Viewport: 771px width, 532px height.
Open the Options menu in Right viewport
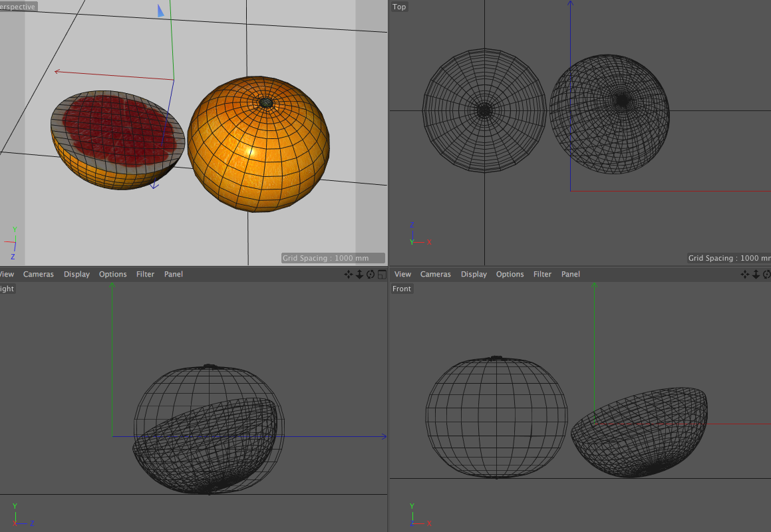click(x=112, y=274)
